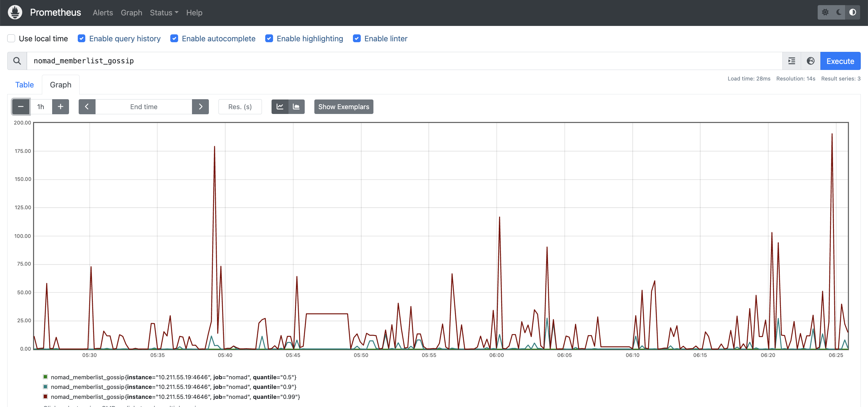This screenshot has width=868, height=407.
Task: Switch to dark theme moon icon
Action: (x=839, y=12)
